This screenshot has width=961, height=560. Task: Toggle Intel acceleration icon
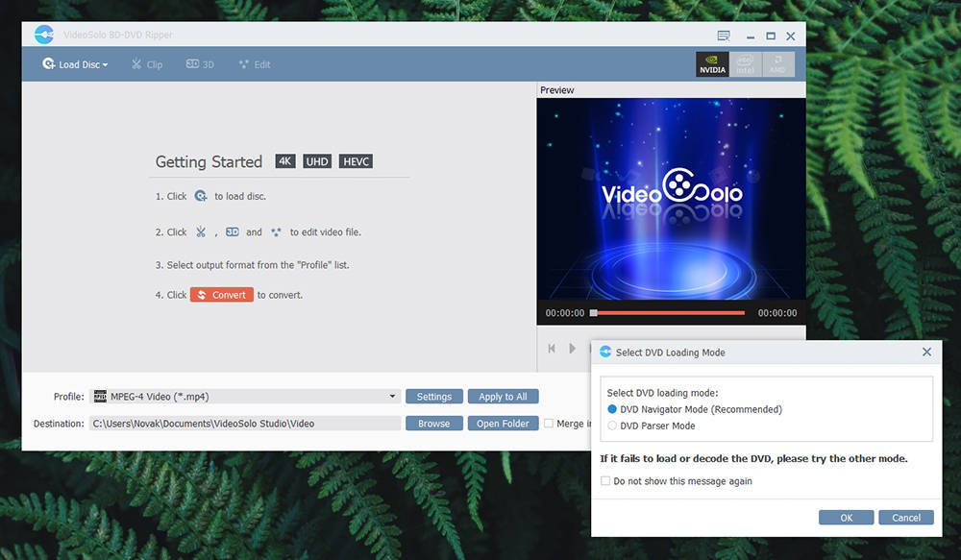click(746, 63)
